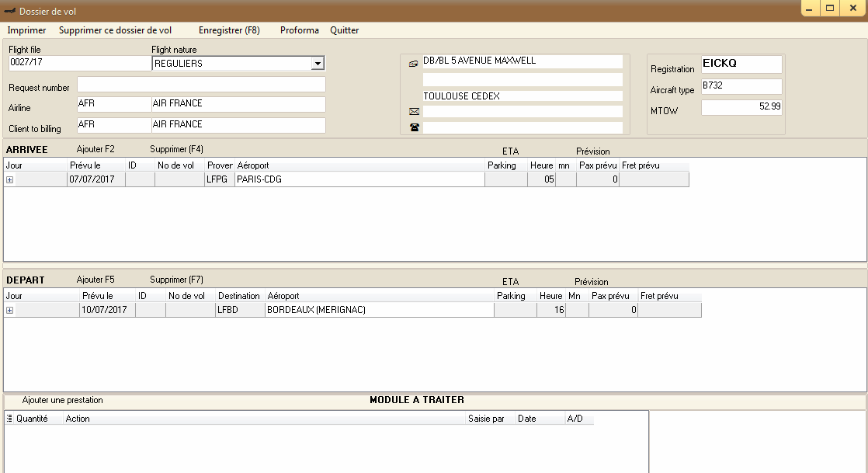Screen dimensions: 868x473
Task: Click the Aéroport column header in Arrivee
Action: click(x=253, y=165)
